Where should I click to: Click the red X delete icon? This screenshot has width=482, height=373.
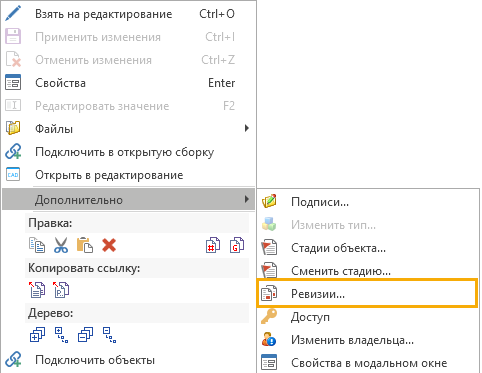click(109, 245)
